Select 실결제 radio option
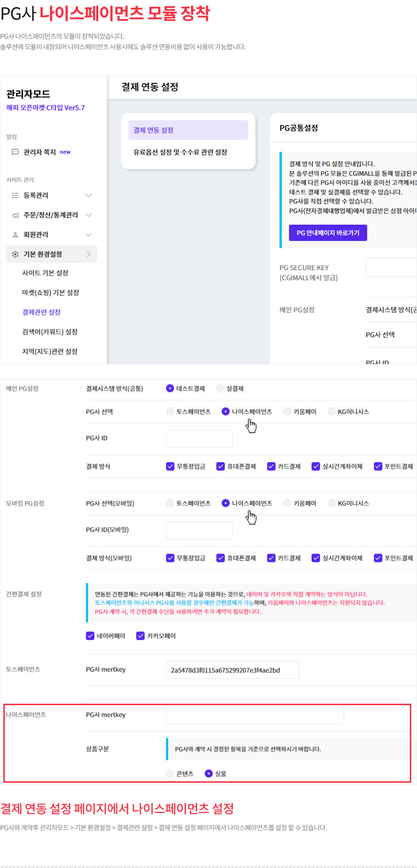The width and height of the screenshot is (417, 868). coord(220,388)
